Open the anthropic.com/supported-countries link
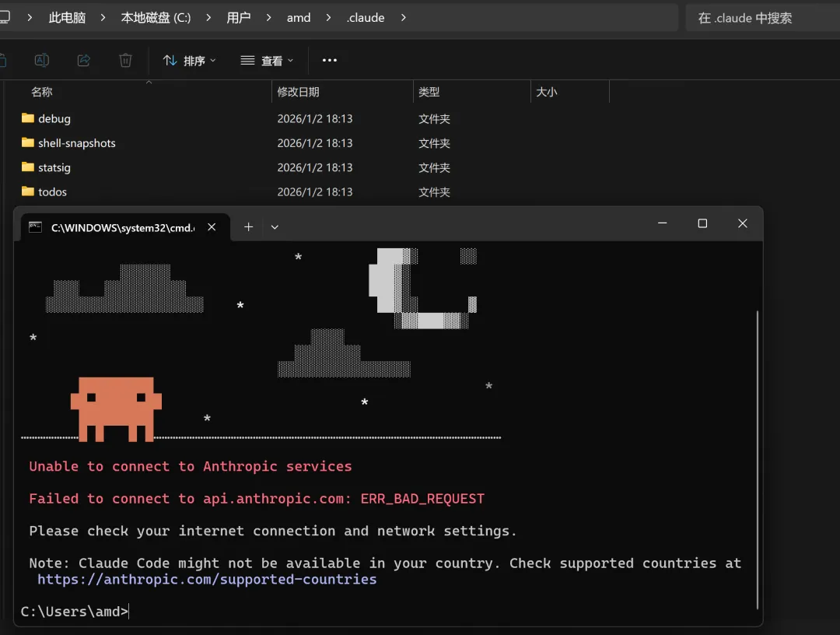Viewport: 840px width, 635px height. [207, 579]
